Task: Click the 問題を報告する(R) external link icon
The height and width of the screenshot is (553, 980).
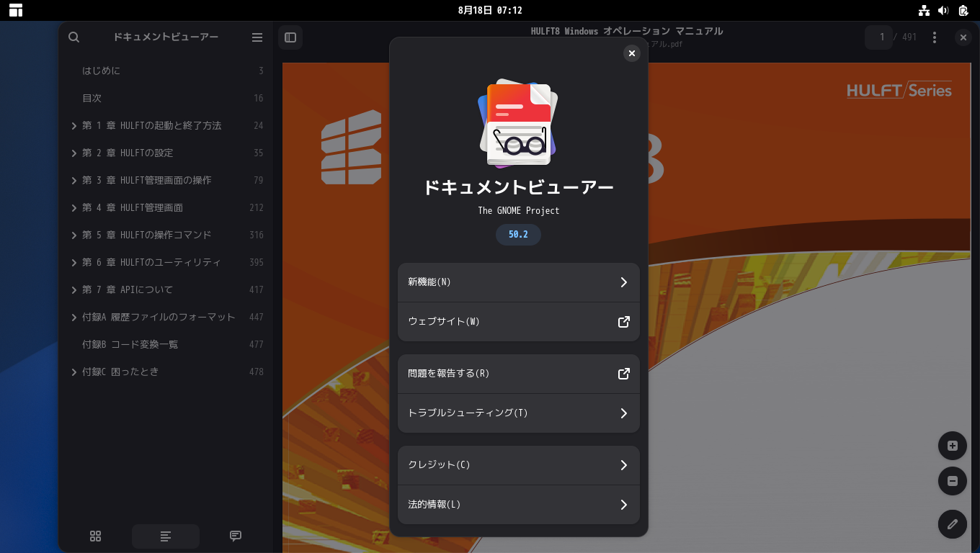Action: pos(624,374)
